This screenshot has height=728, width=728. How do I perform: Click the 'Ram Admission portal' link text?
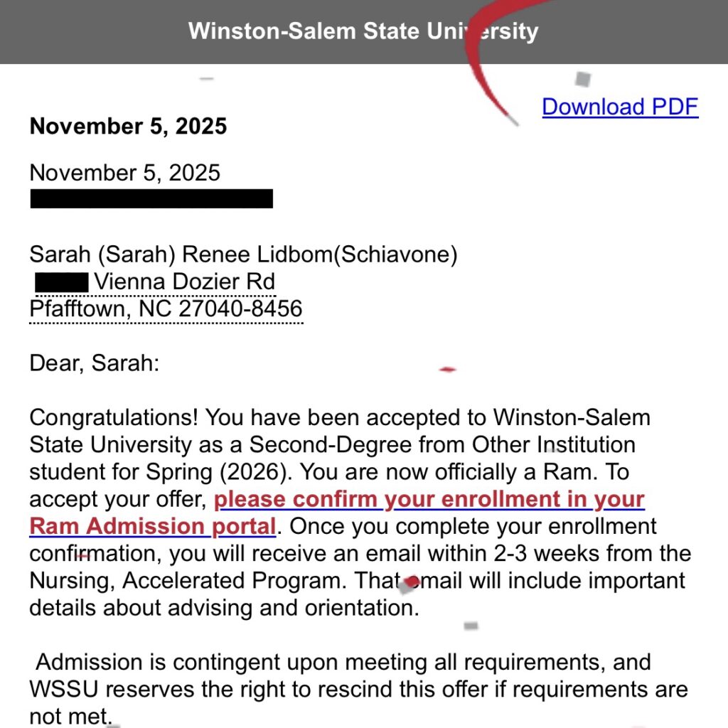pyautogui.click(x=152, y=527)
